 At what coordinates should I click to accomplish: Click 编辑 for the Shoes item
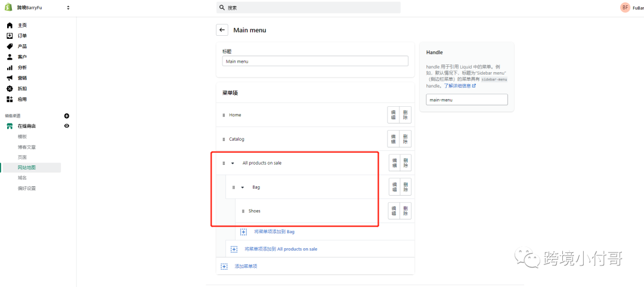click(x=395, y=211)
